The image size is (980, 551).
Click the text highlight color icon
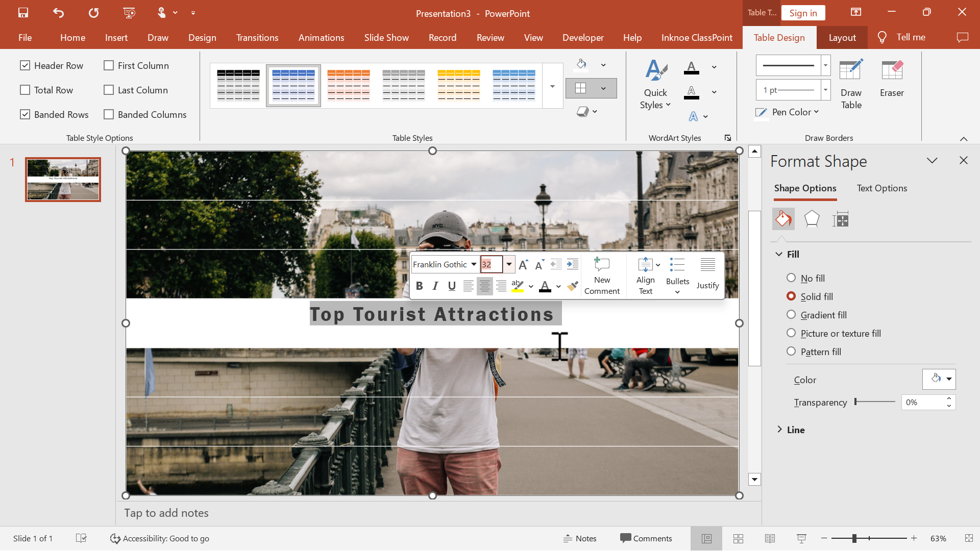[x=518, y=287]
